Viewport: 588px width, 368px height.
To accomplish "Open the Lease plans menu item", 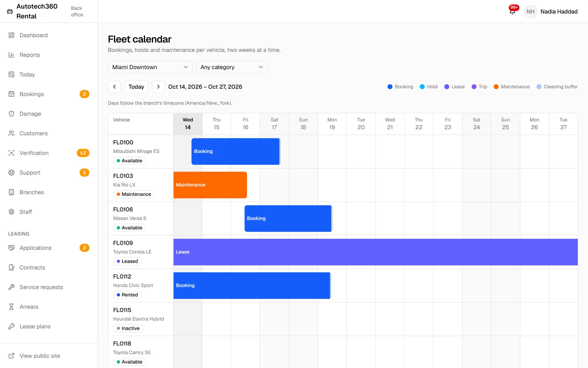I will pos(49,326).
